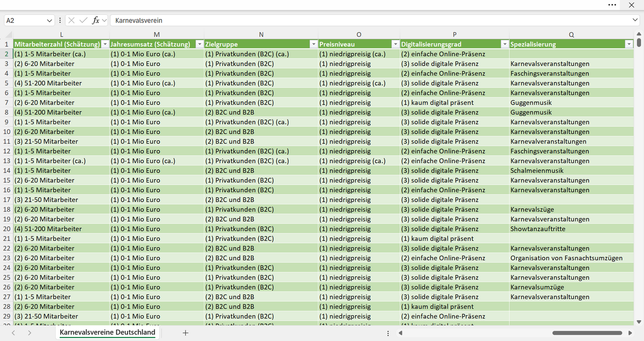Select (1) Privatkunden (B2C) (ca.) in row 9
This screenshot has height=341, width=644.
pyautogui.click(x=261, y=122)
